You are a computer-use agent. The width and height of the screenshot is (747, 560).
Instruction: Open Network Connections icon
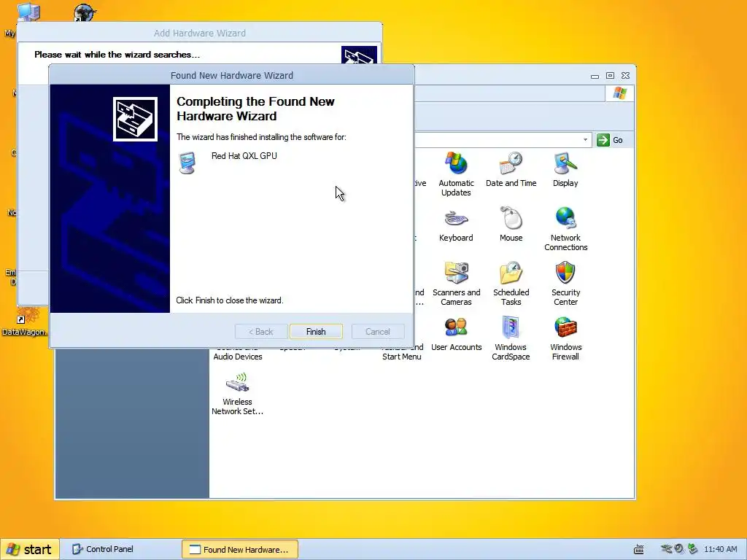coord(565,229)
